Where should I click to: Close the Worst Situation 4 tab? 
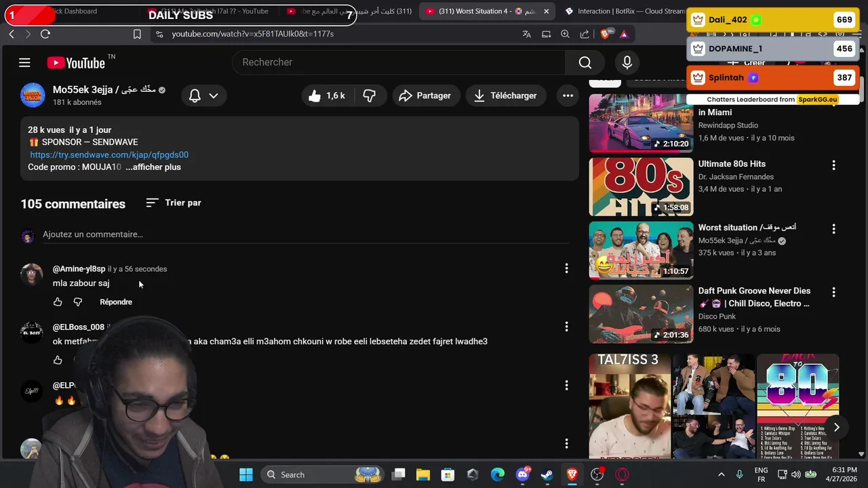(x=547, y=11)
